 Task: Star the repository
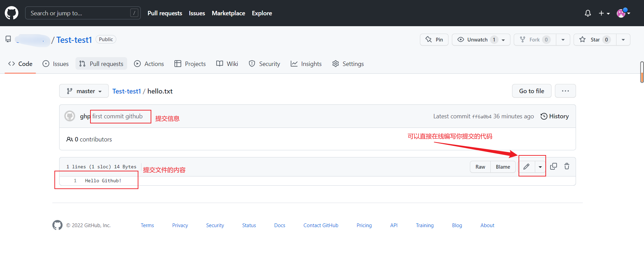click(x=595, y=39)
